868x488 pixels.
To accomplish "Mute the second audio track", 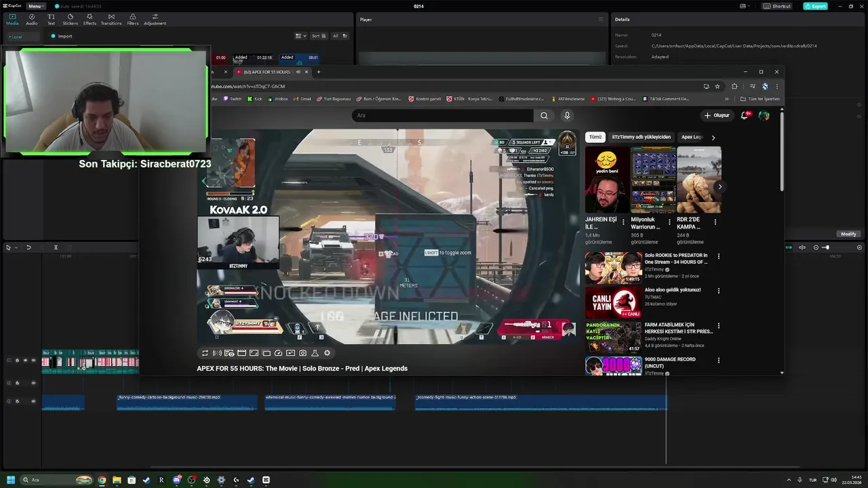I will tap(33, 383).
